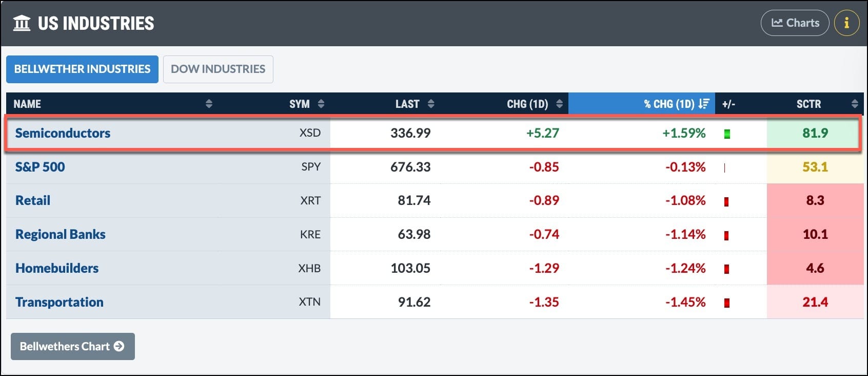Image resolution: width=868 pixels, height=376 pixels.
Task: Open the Charts button
Action: click(x=795, y=23)
